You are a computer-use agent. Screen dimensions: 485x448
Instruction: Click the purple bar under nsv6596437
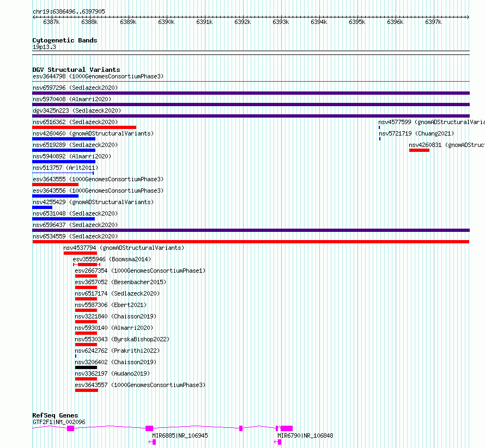click(251, 230)
